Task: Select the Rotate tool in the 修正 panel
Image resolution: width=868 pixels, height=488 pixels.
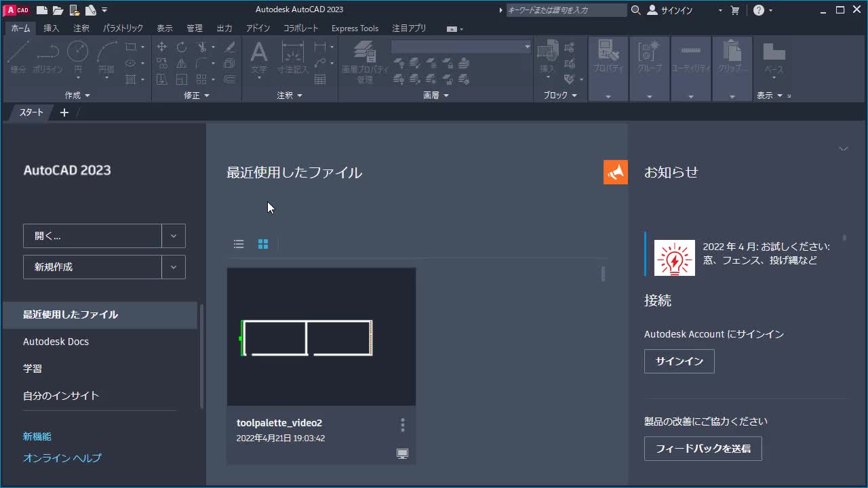Action: click(x=181, y=47)
